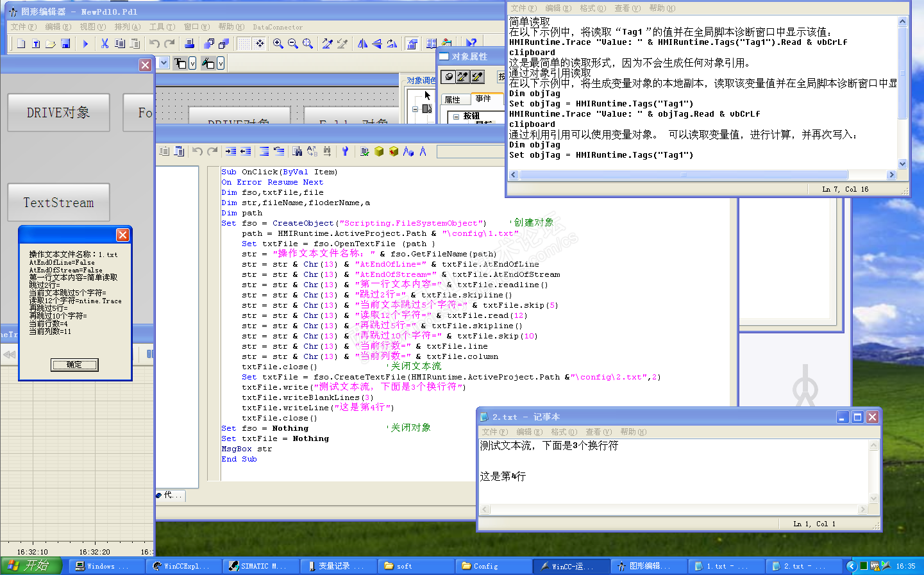Click the print icon in editor toolbar
The height and width of the screenshot is (575, 924).
[x=189, y=44]
